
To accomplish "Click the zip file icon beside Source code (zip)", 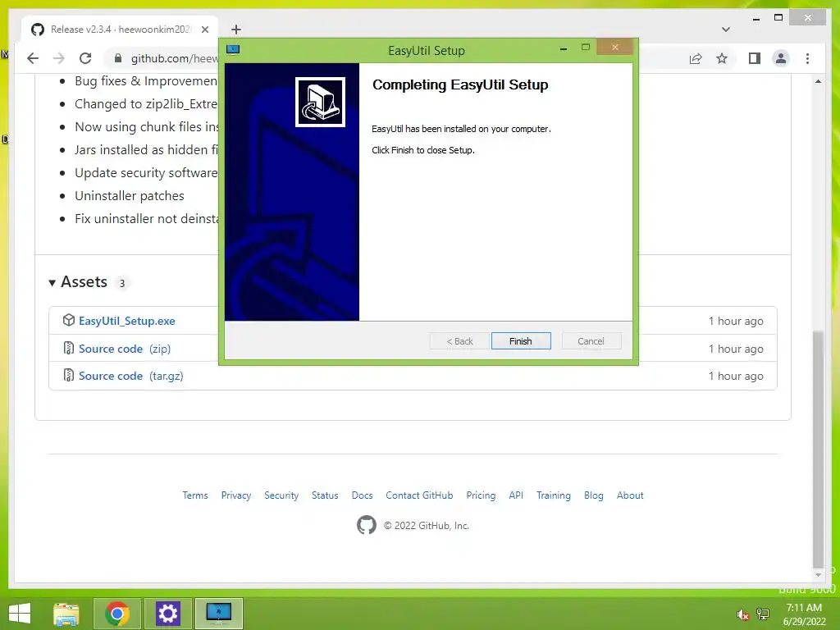I will point(69,348).
